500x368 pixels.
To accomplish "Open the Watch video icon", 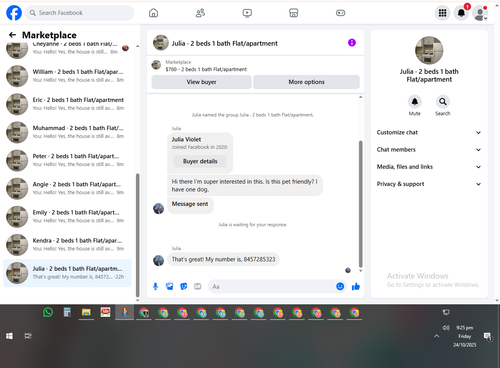I will (x=247, y=13).
